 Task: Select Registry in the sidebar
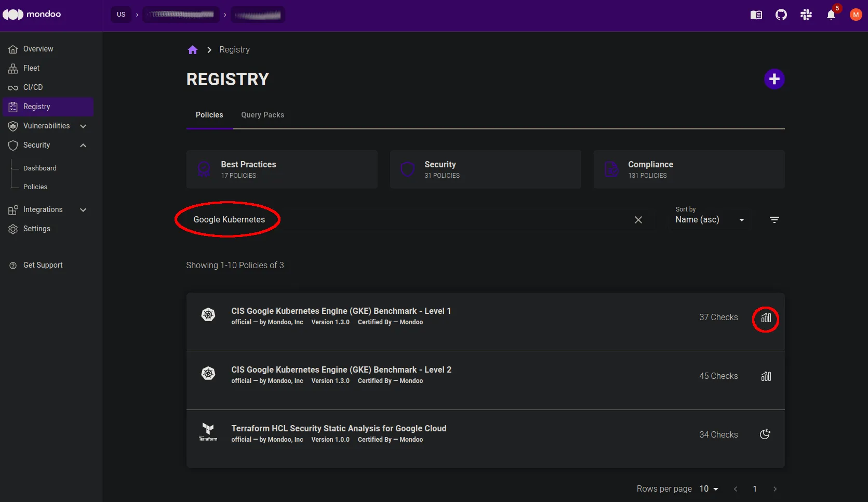click(x=47, y=107)
